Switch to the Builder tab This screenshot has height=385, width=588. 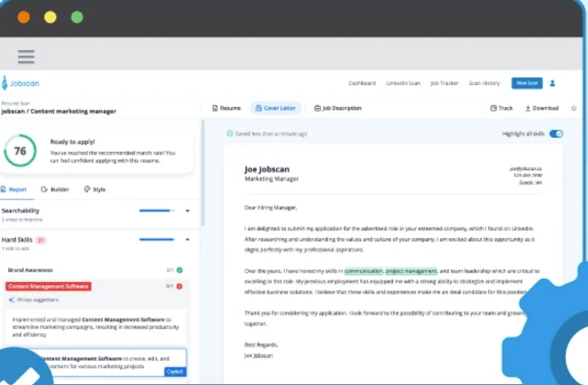[55, 189]
